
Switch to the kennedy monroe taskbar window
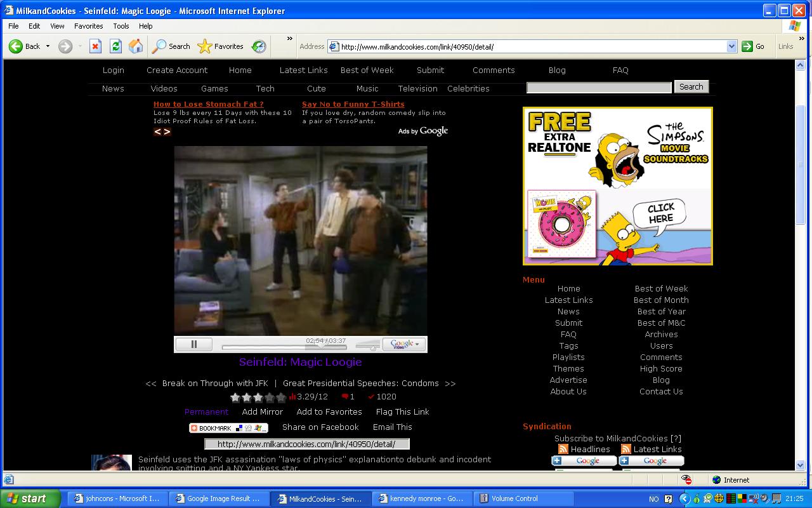[422, 499]
